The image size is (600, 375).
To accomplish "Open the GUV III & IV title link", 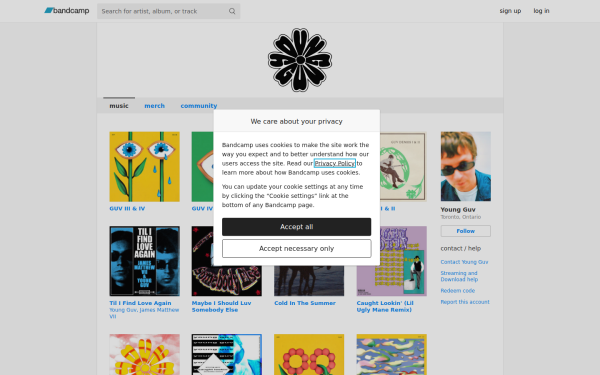I will coord(127,209).
